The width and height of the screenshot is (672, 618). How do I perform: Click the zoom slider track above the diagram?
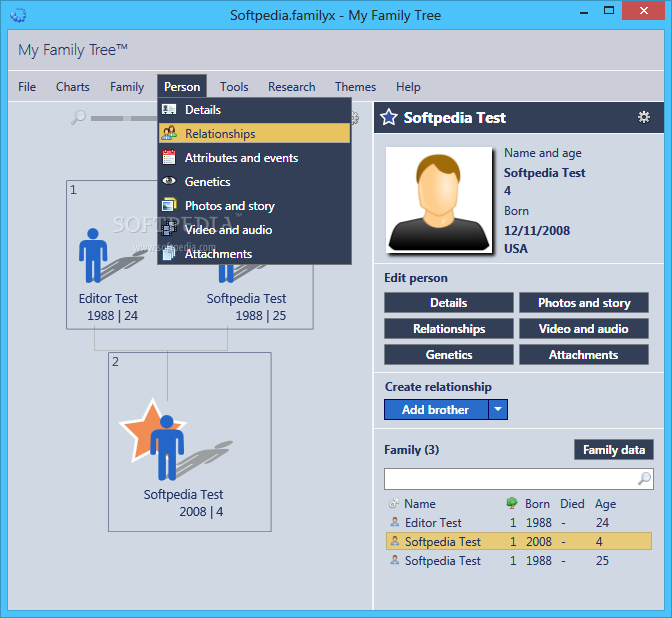click(x=124, y=118)
